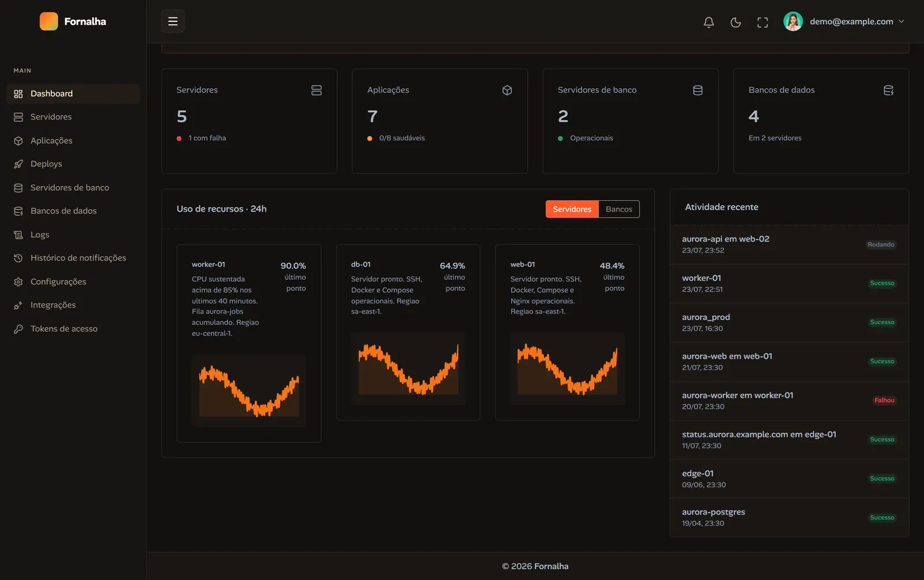
Task: Select the Servidores resource tab
Action: [x=572, y=209]
